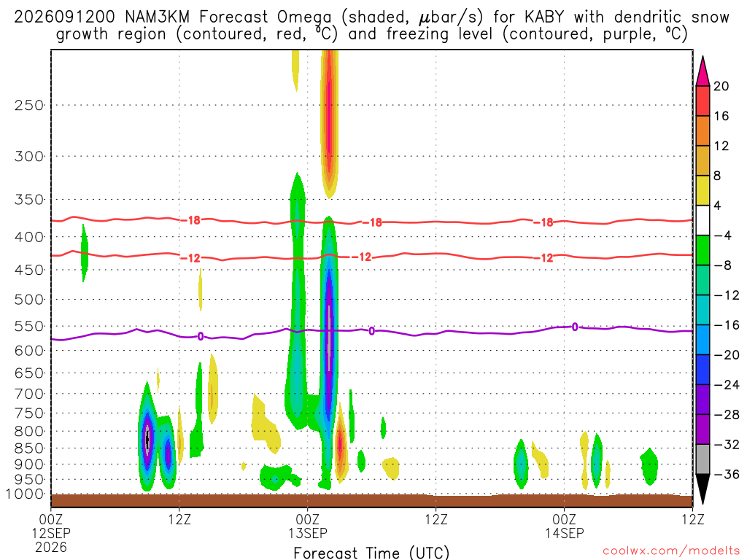
Task: Click the 500 pressure level label
Action: click(x=29, y=300)
